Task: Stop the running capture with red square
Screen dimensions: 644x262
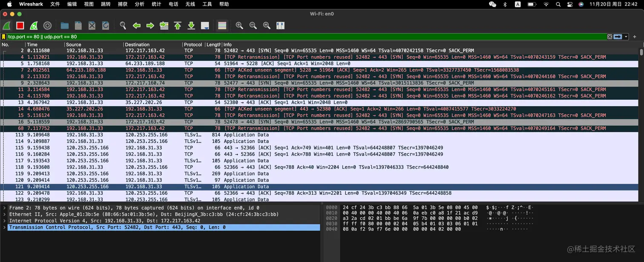Action: tap(20, 26)
